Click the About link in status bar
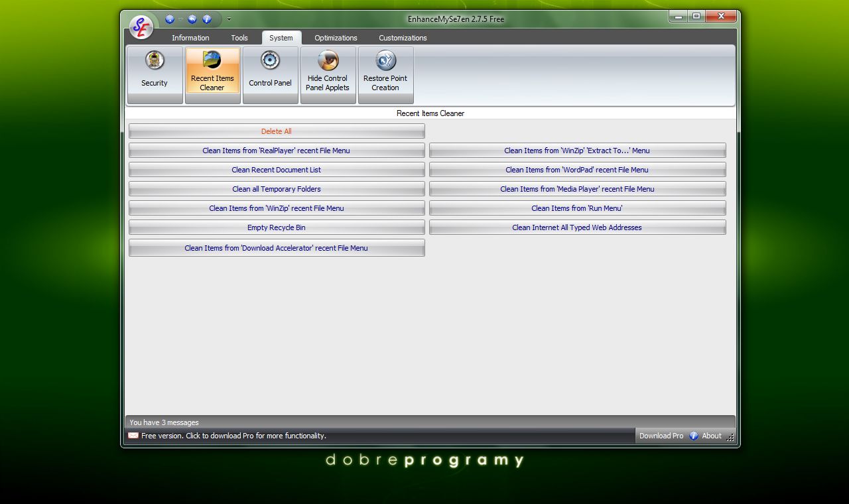The height and width of the screenshot is (504, 849). pos(712,436)
